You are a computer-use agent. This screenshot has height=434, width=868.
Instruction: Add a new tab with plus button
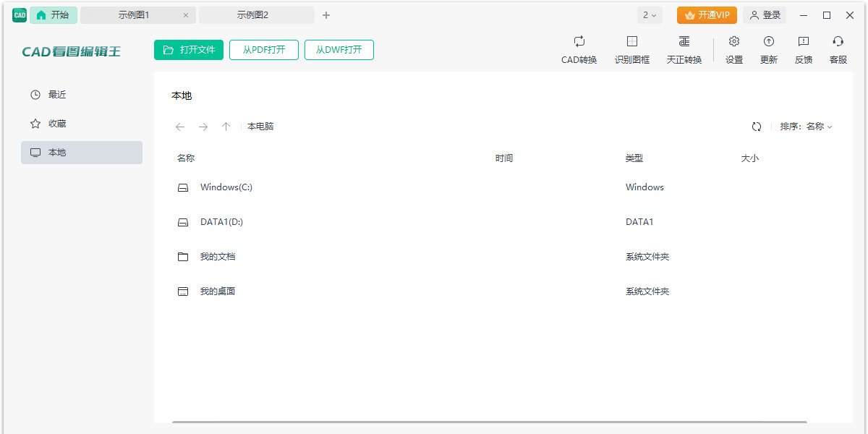(x=326, y=15)
